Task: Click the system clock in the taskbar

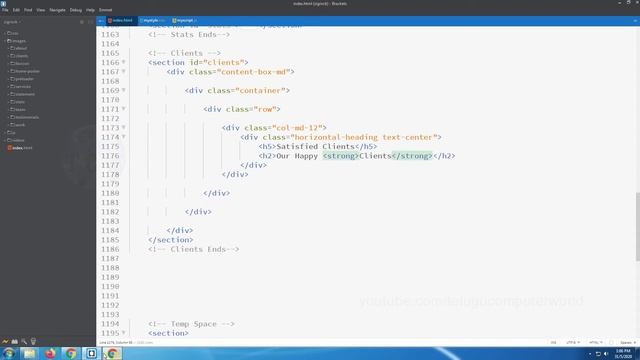Action: click(x=623, y=353)
